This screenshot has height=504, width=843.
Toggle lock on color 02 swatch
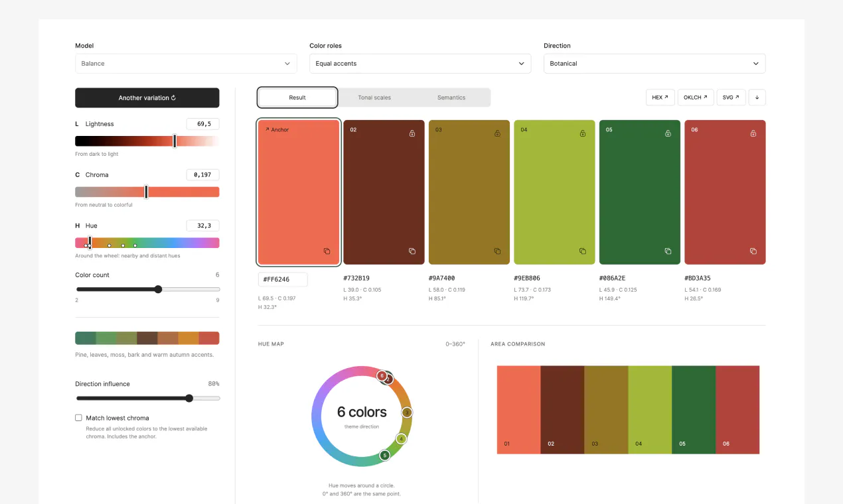pos(412,133)
